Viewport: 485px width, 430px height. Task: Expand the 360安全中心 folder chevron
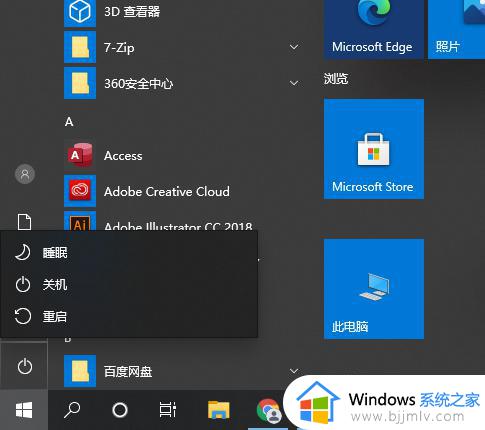click(294, 83)
